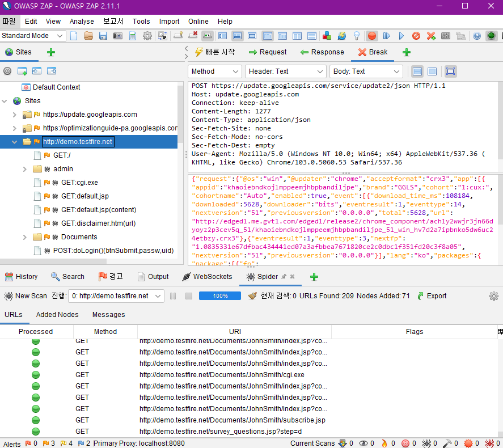Click the spider stop button
The image size is (503, 448).
coord(189,296)
